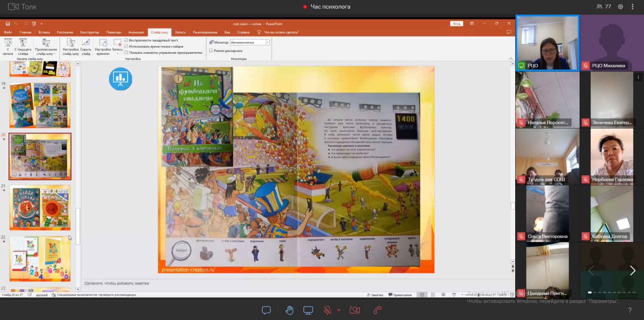This screenshot has height=320, width=644.
Task: Unmute the microphone in the conference toolbar
Action: tap(328, 310)
